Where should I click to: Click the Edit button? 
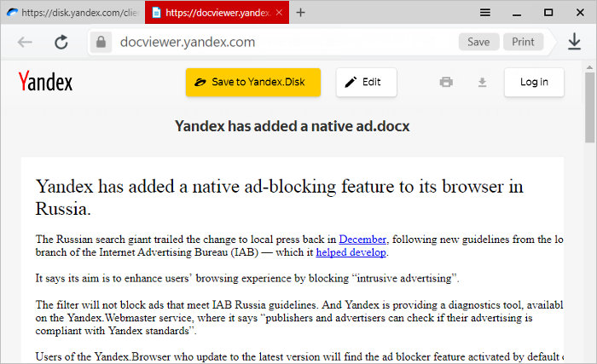point(366,82)
